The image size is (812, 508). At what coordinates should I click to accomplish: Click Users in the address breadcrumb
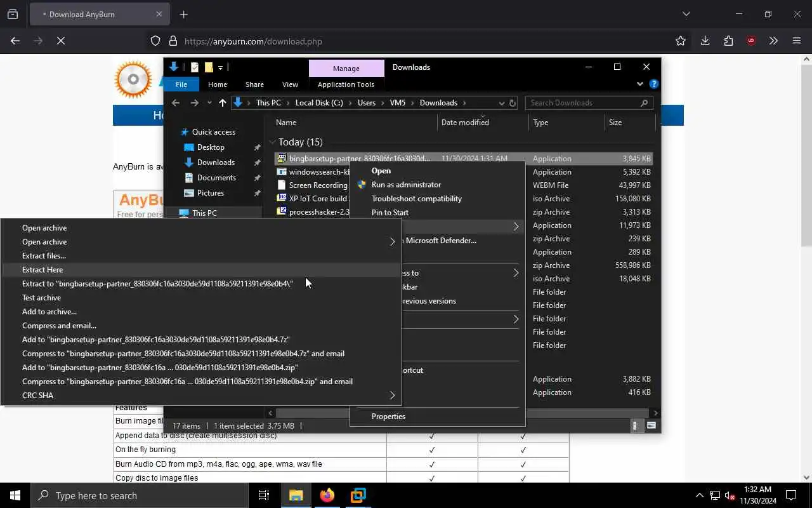367,103
